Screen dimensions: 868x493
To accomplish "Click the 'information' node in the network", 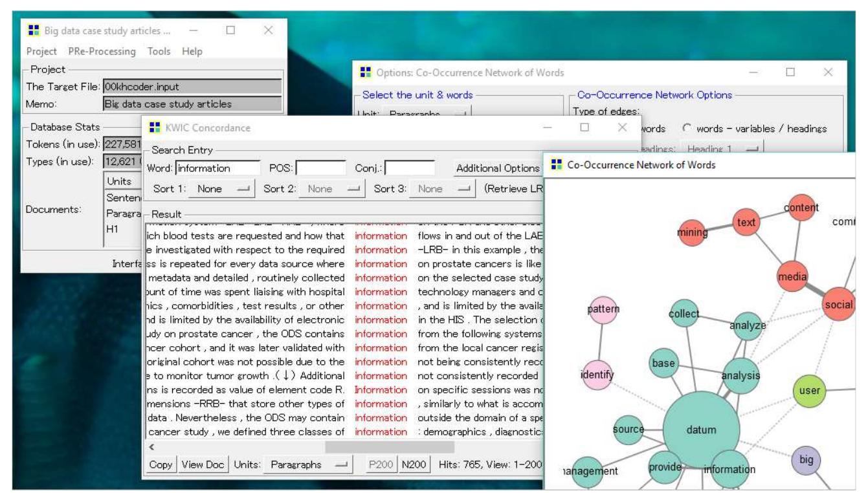I will pos(729,470).
